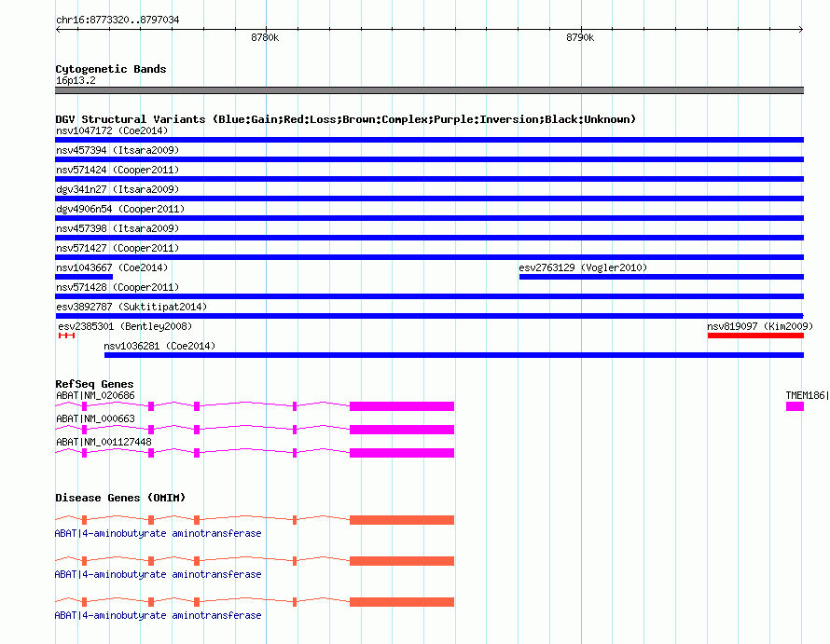
Task: Select the nsv819097 (Kim2009) label
Action: 760,326
